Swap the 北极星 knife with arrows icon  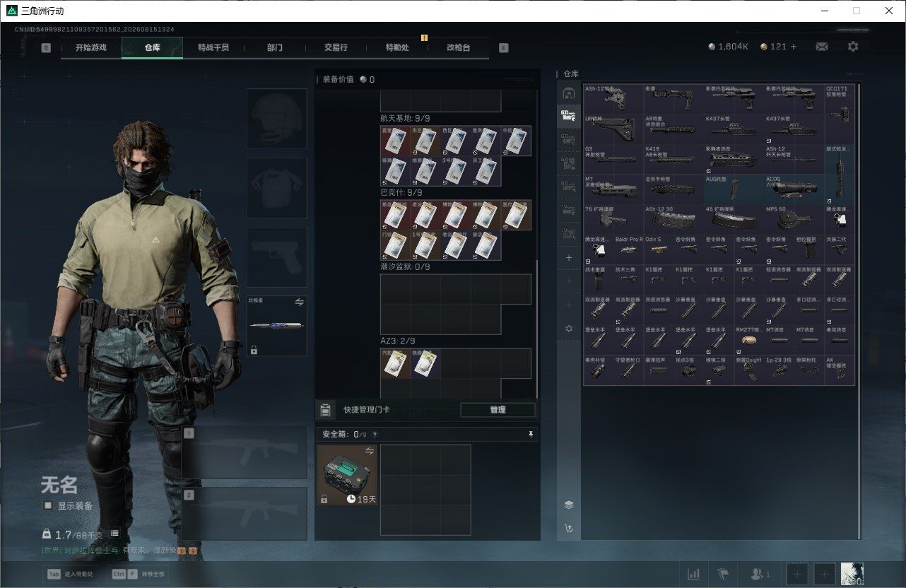[x=299, y=302]
